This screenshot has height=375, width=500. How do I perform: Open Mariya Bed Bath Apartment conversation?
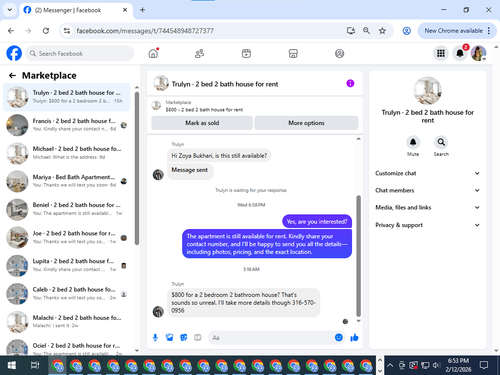point(67,181)
